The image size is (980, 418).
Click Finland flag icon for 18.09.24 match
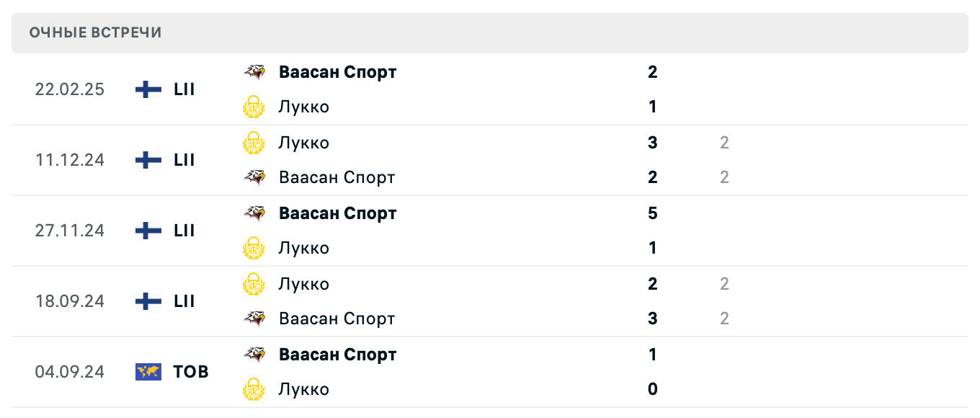[148, 301]
